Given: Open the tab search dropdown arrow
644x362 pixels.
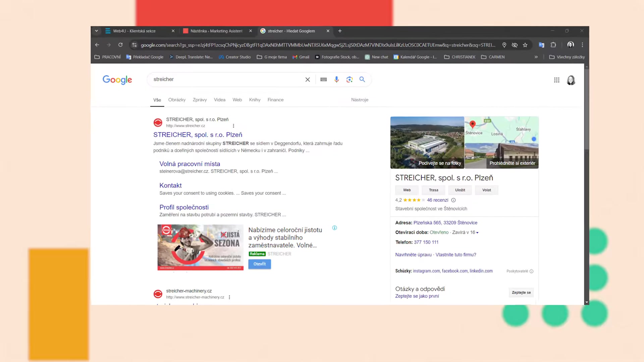Looking at the screenshot, I should point(96,31).
